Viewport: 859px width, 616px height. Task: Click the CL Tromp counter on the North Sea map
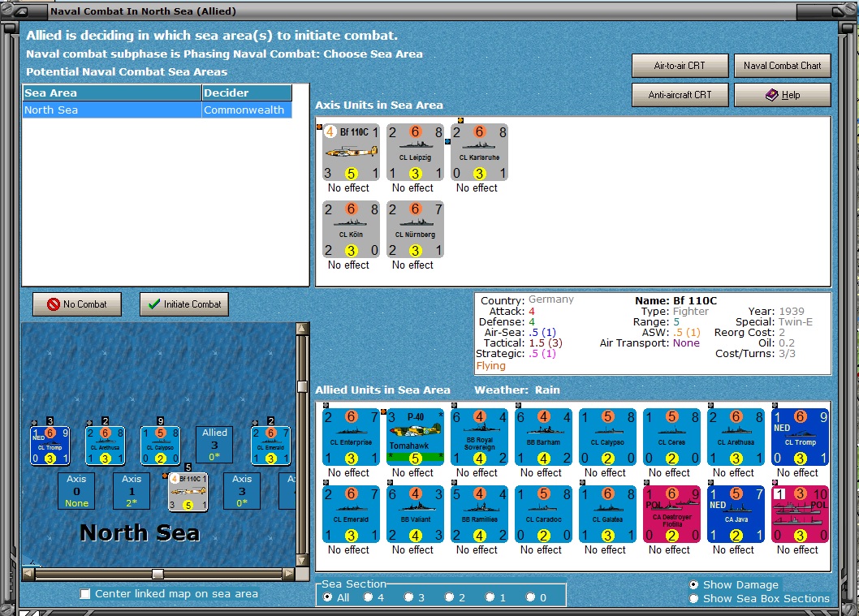click(50, 446)
